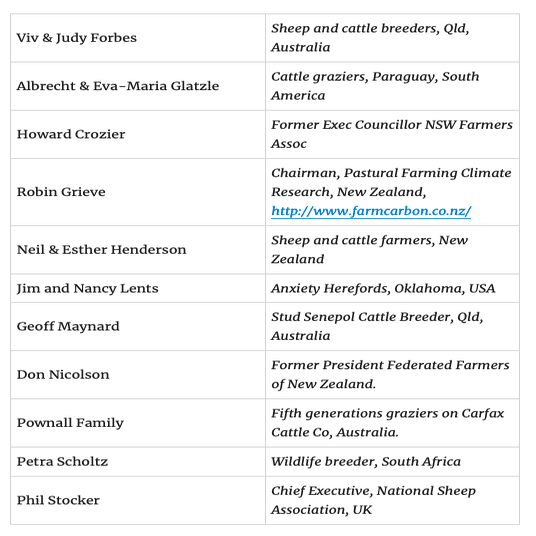Select Neil & Esther Henderson row name
Viewport: 536px width, 536px height.
coord(102,250)
